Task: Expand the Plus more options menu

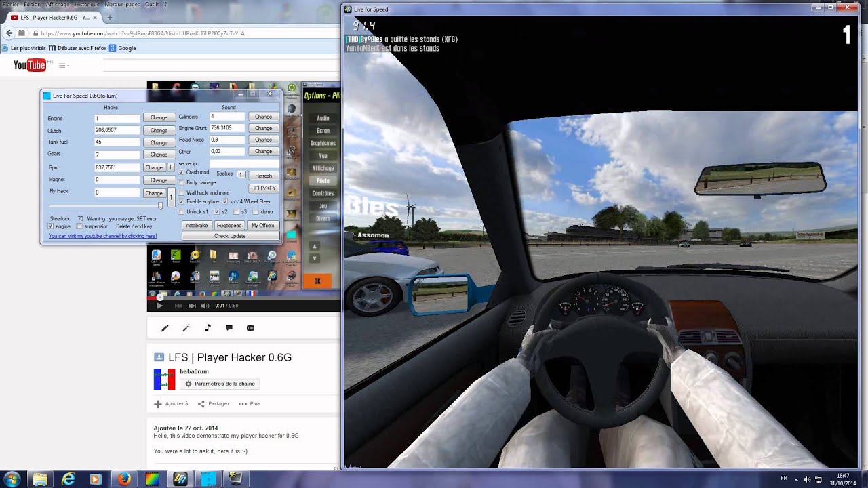Action: (x=250, y=404)
